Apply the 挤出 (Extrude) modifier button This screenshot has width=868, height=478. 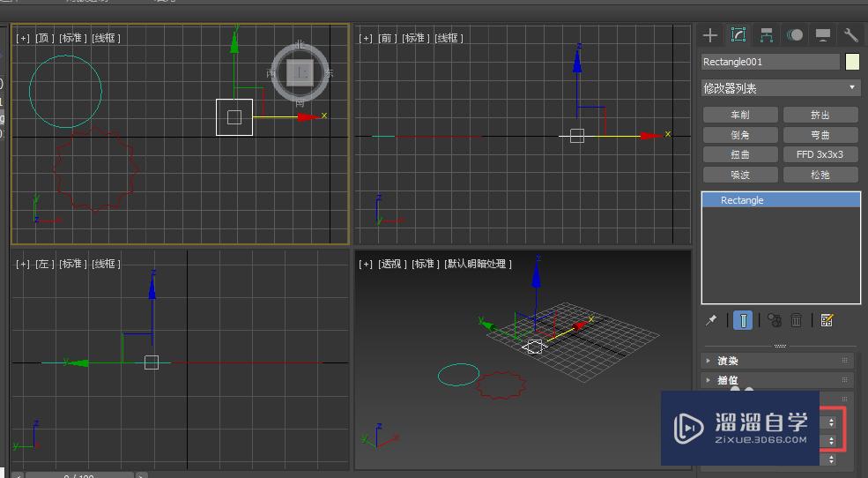tap(820, 115)
